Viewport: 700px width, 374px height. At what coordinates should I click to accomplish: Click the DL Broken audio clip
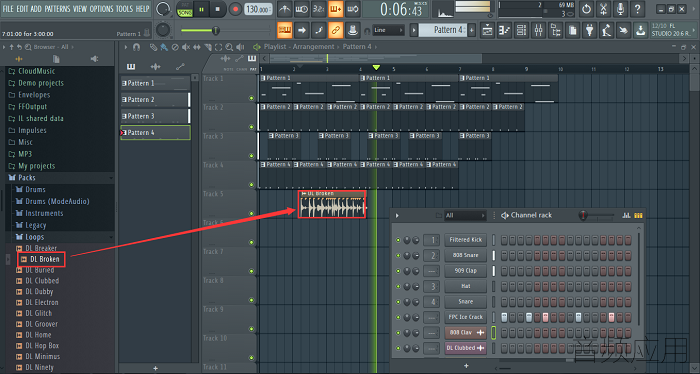(332, 205)
